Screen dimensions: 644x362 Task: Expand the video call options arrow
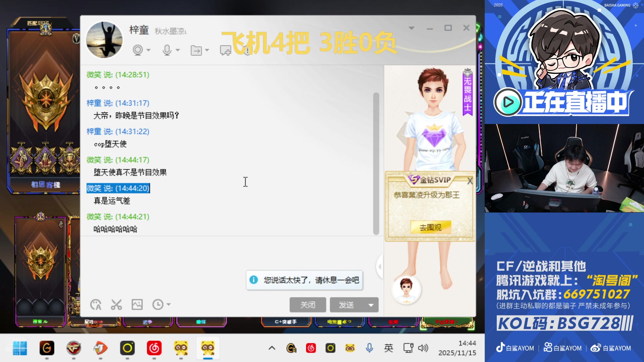149,50
